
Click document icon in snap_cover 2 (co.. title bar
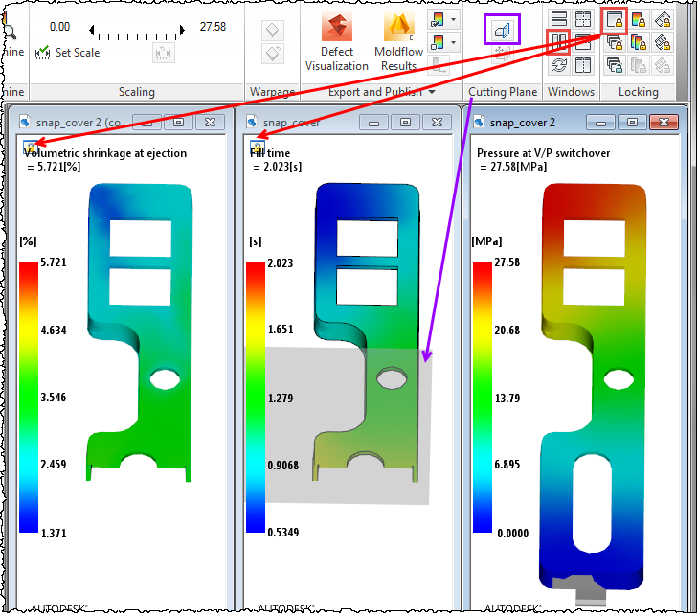click(x=25, y=122)
